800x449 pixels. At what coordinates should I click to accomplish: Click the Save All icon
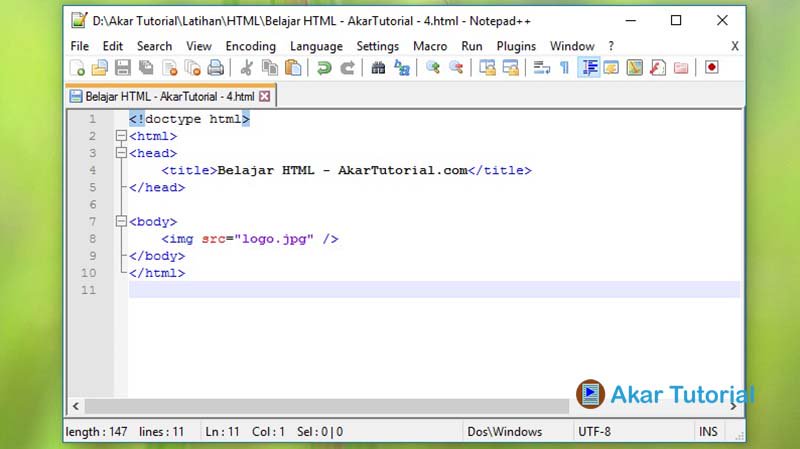click(x=146, y=68)
